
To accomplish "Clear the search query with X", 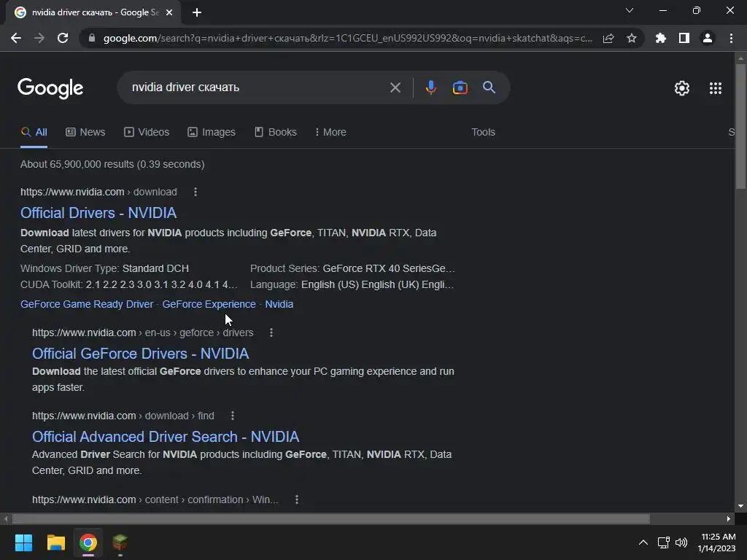I will 395,87.
